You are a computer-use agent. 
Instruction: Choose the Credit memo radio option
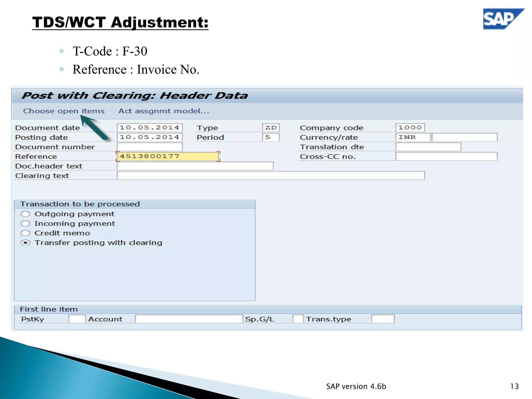point(25,233)
